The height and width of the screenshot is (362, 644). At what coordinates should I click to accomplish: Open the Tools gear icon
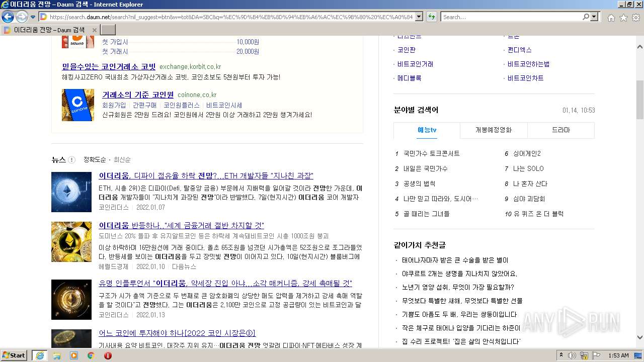click(x=635, y=18)
